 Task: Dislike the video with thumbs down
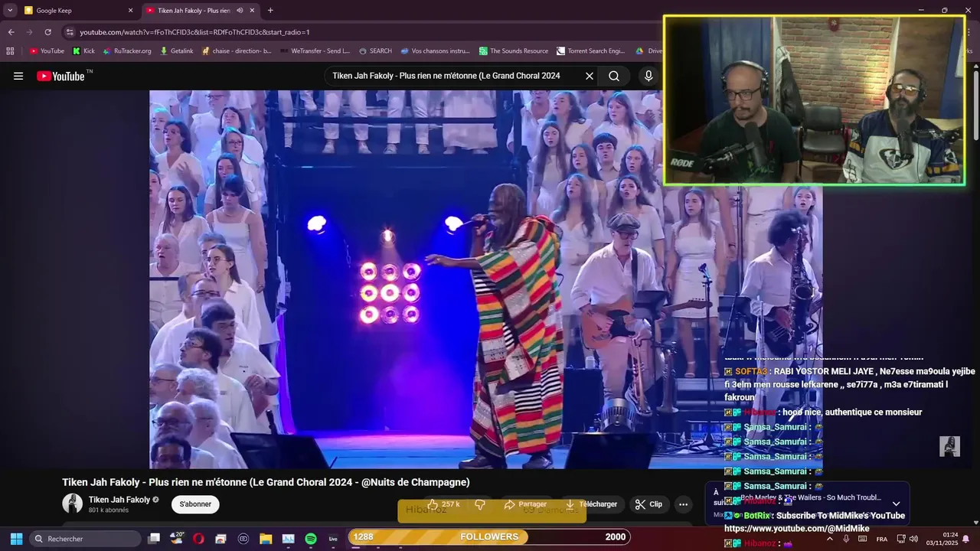[480, 504]
